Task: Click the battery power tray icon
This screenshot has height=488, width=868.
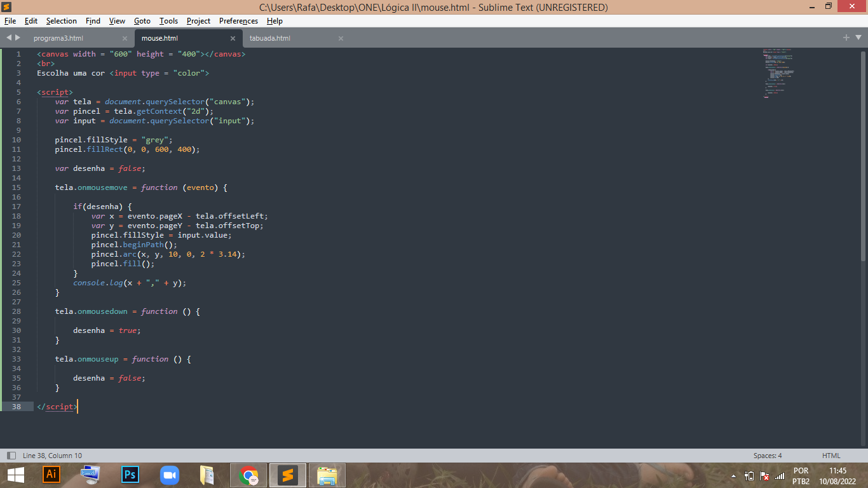Action: [749, 476]
